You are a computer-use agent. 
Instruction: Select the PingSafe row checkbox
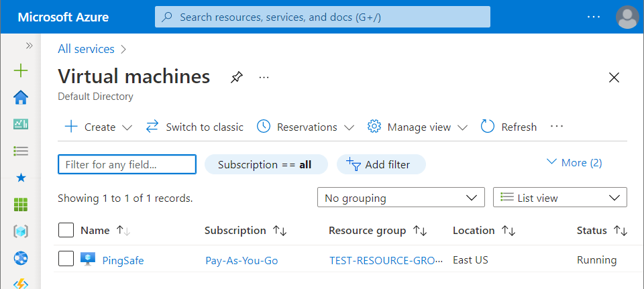coord(66,259)
